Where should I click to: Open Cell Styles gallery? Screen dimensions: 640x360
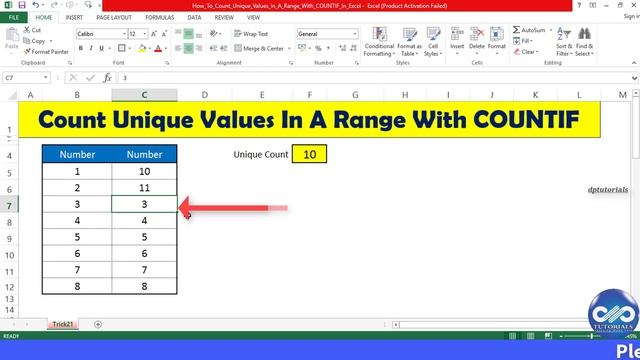click(433, 42)
